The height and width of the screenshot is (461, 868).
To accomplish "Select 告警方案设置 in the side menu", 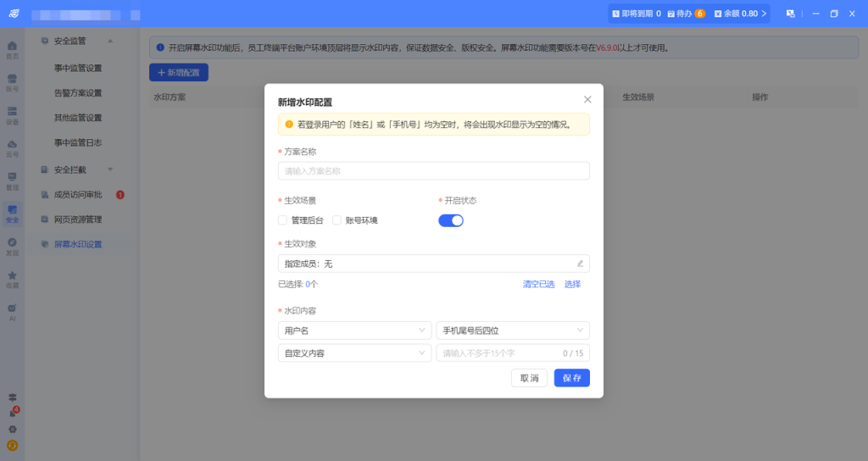I will tap(78, 93).
